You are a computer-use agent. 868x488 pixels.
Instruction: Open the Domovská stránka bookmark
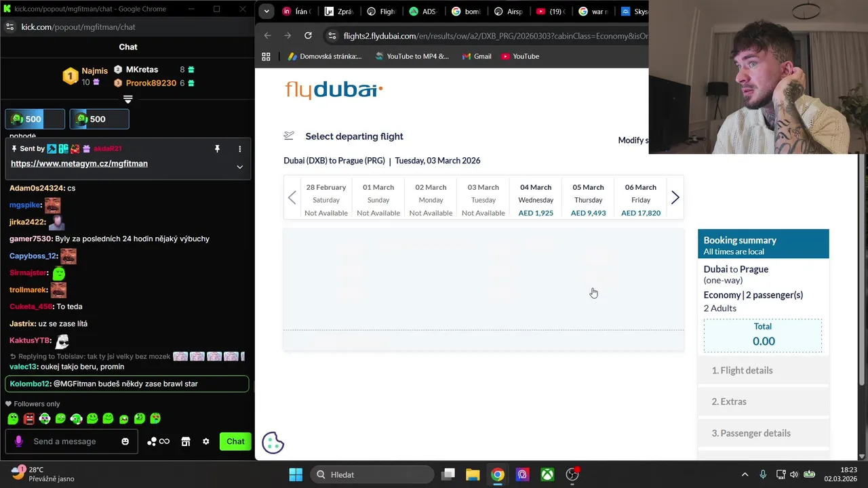coord(325,56)
